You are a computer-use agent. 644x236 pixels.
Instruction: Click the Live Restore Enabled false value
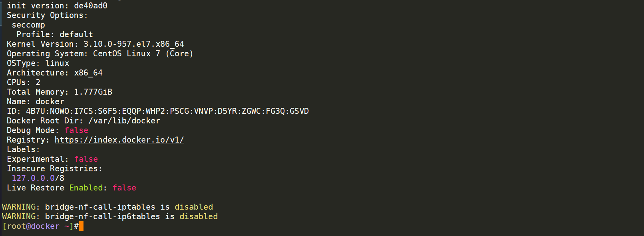[x=124, y=188]
